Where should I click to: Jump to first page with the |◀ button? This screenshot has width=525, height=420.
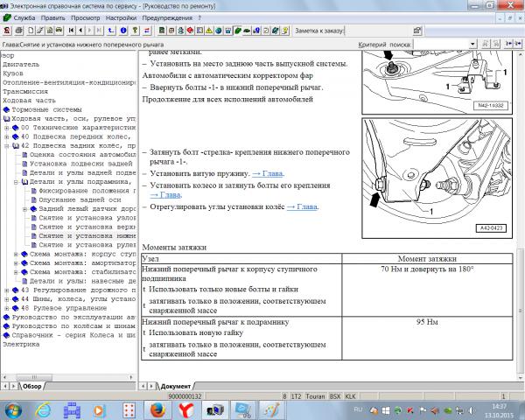tap(71, 31)
